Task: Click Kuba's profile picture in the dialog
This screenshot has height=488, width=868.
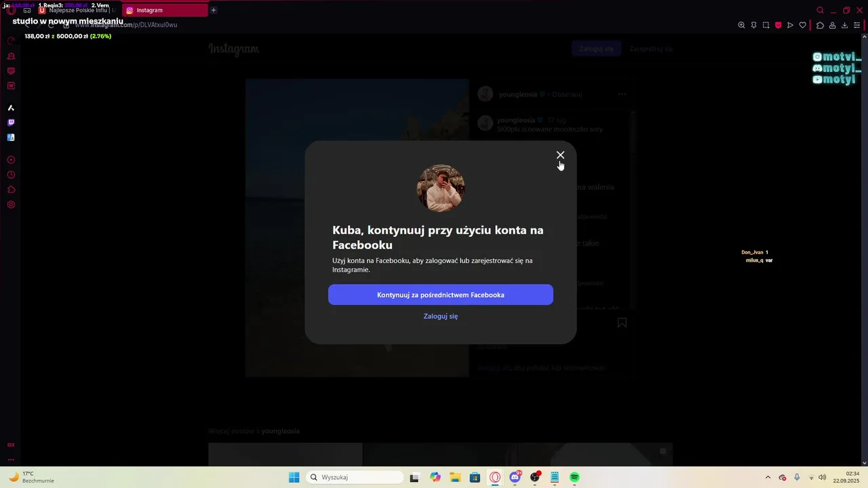Action: click(441, 188)
